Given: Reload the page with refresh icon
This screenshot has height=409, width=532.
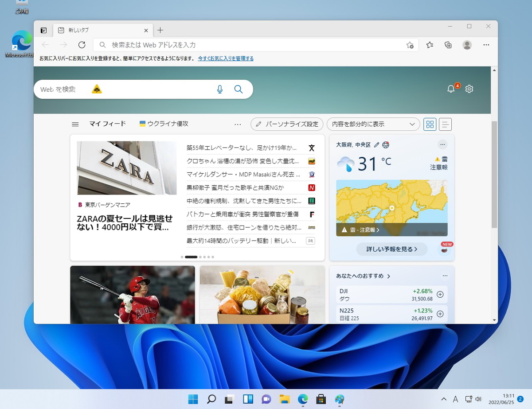Looking at the screenshot, I should pyautogui.click(x=82, y=45).
